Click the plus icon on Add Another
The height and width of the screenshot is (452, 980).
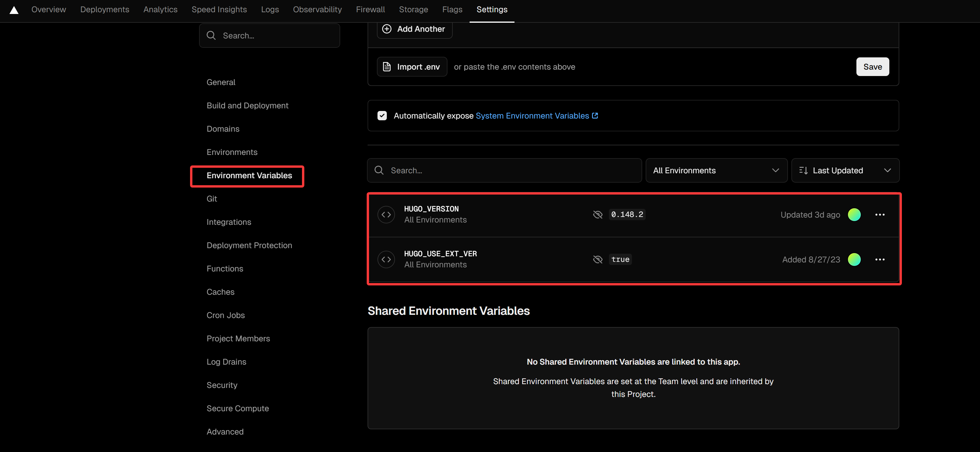click(387, 29)
